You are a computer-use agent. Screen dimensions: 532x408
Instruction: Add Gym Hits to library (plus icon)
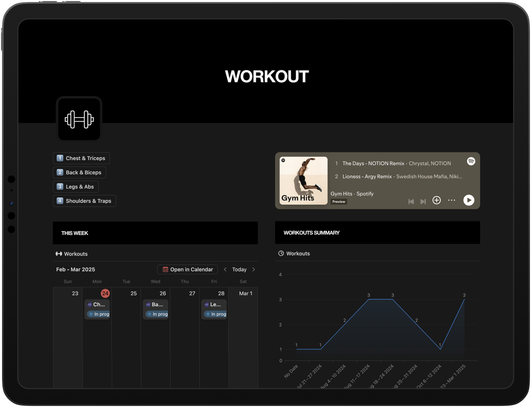tap(436, 200)
